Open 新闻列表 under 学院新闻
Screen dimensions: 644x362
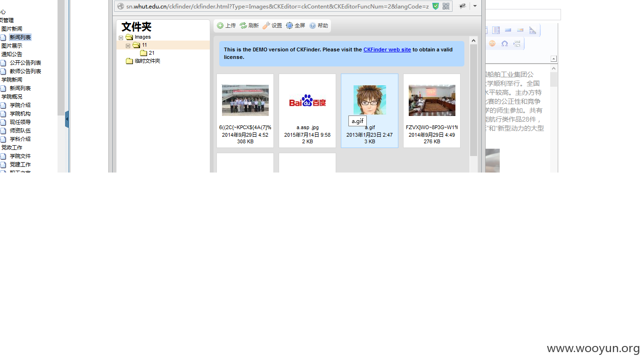20,88
